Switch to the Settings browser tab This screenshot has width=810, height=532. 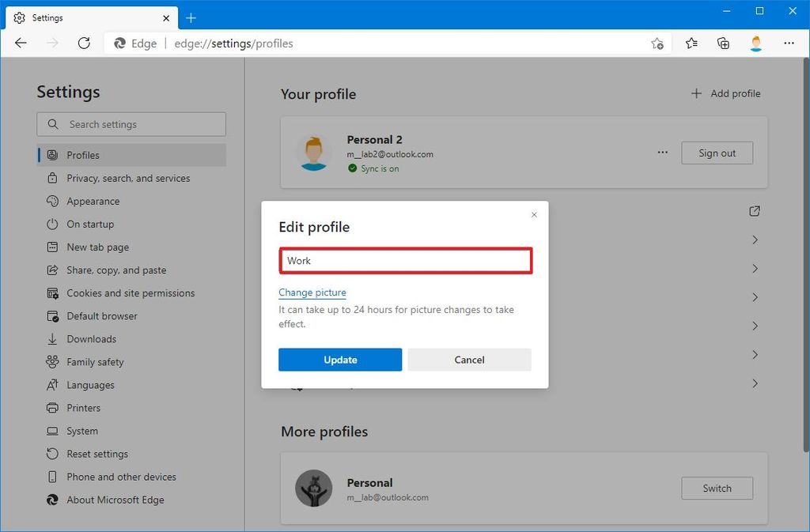coord(87,17)
